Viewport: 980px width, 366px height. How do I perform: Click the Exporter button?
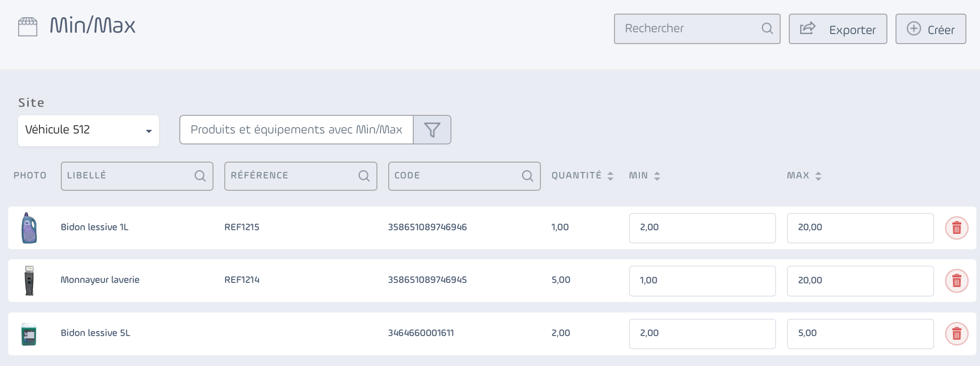[x=838, y=29]
